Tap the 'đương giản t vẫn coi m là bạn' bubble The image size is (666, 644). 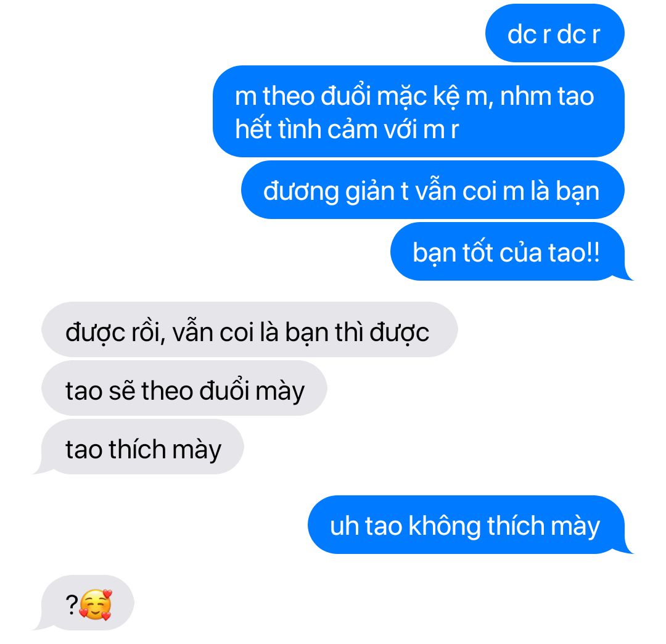pos(432,190)
